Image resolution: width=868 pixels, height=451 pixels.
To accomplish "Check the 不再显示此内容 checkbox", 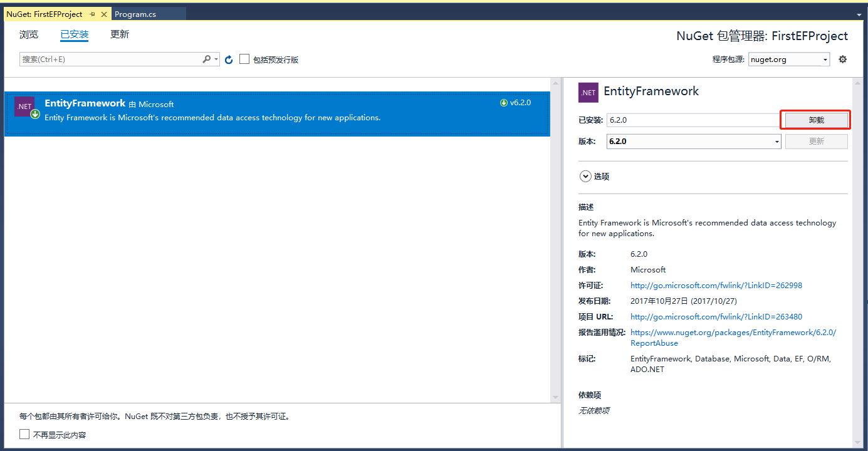I will pos(24,434).
